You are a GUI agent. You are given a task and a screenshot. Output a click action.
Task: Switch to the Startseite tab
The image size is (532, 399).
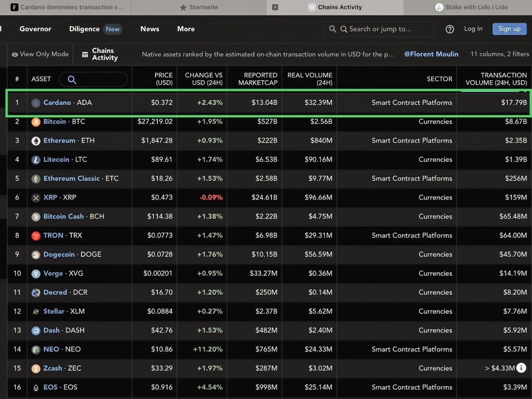coord(198,8)
